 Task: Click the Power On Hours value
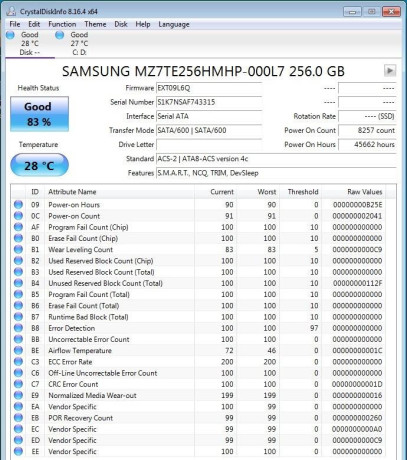pos(367,145)
